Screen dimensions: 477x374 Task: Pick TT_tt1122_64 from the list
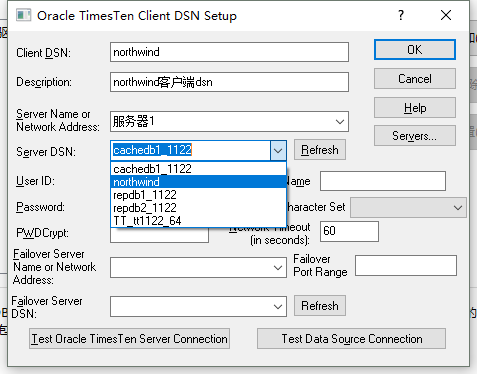coord(198,221)
